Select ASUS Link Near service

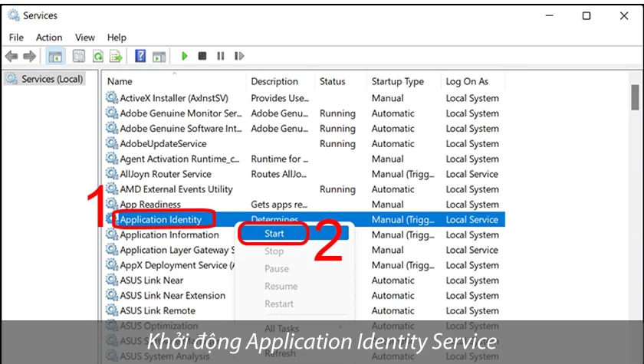(152, 280)
